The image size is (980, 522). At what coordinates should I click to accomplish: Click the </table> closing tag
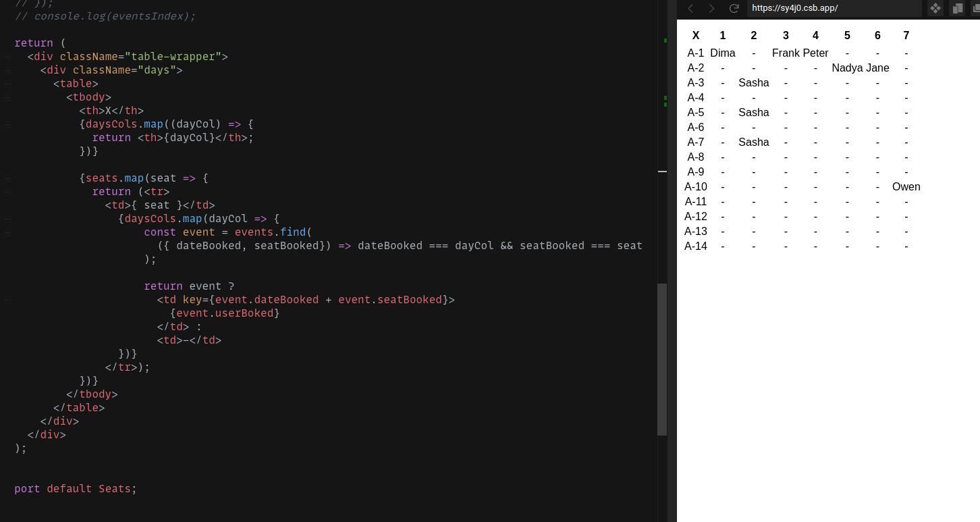(79, 408)
